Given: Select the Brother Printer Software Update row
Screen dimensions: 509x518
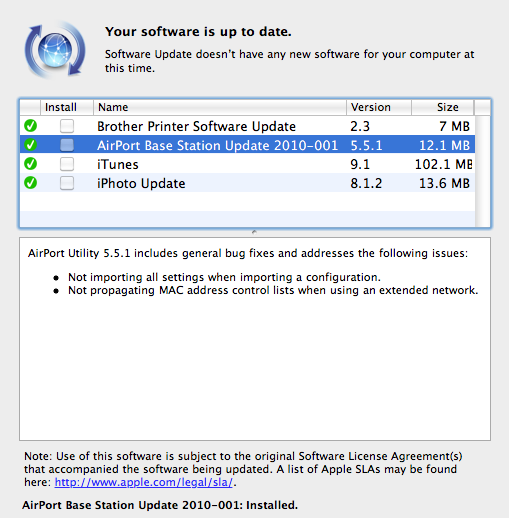Looking at the screenshot, I should (x=247, y=126).
